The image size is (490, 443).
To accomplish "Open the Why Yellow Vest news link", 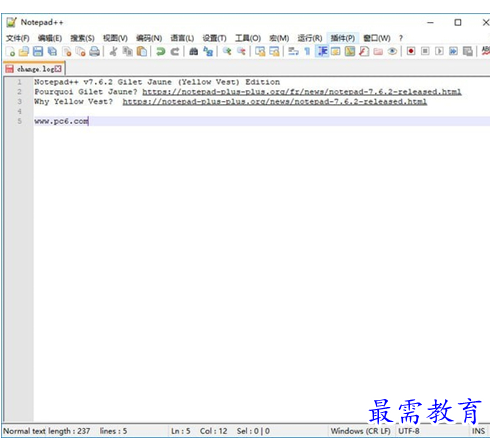I will click(275, 101).
